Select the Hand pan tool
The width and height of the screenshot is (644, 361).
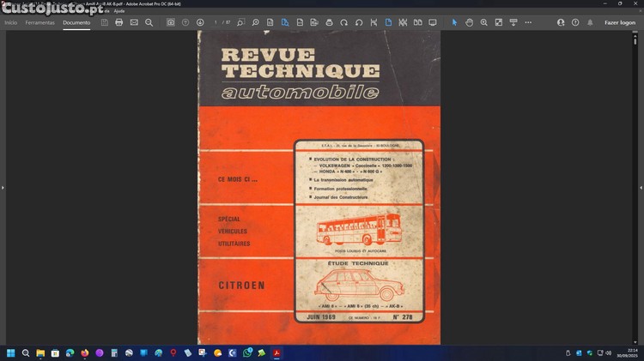pos(469,22)
